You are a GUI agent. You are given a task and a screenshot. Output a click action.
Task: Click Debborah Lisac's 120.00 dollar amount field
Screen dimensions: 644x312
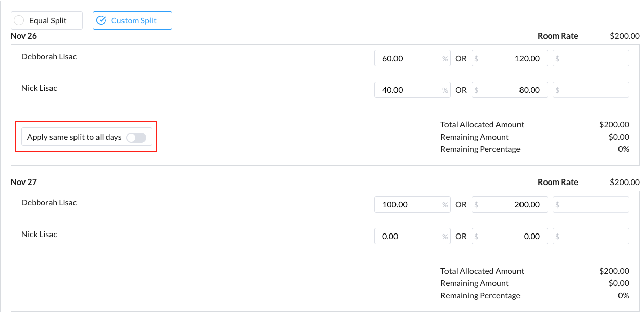(509, 58)
